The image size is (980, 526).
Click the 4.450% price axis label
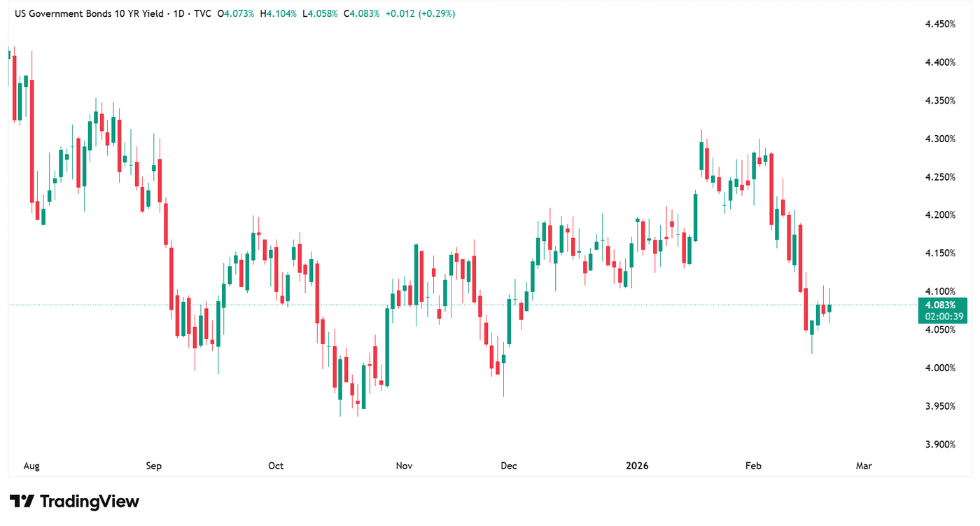(x=940, y=25)
